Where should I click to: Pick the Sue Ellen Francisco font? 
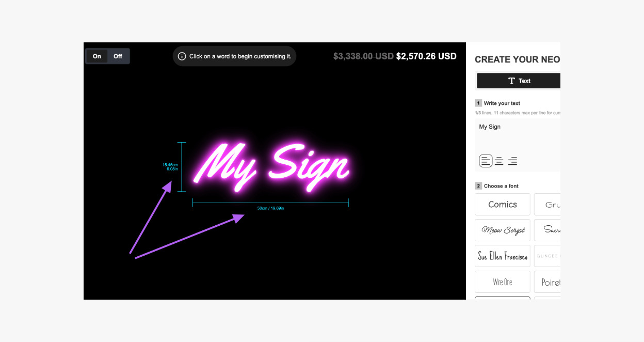503,256
